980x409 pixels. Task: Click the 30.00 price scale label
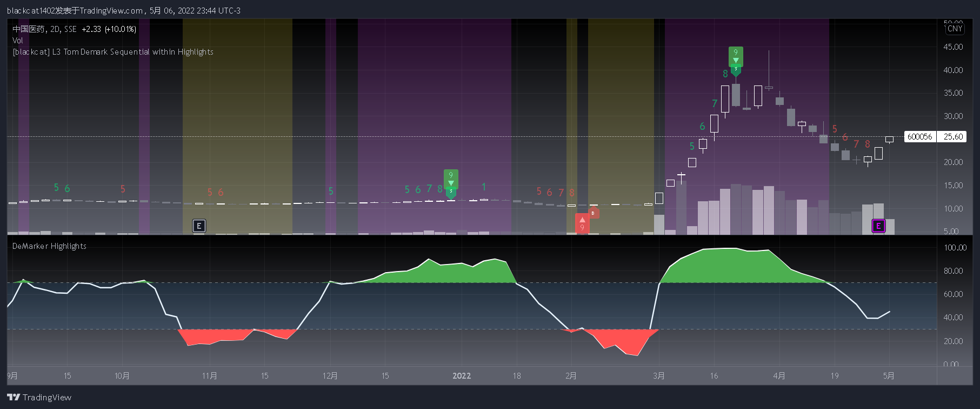pyautogui.click(x=953, y=116)
